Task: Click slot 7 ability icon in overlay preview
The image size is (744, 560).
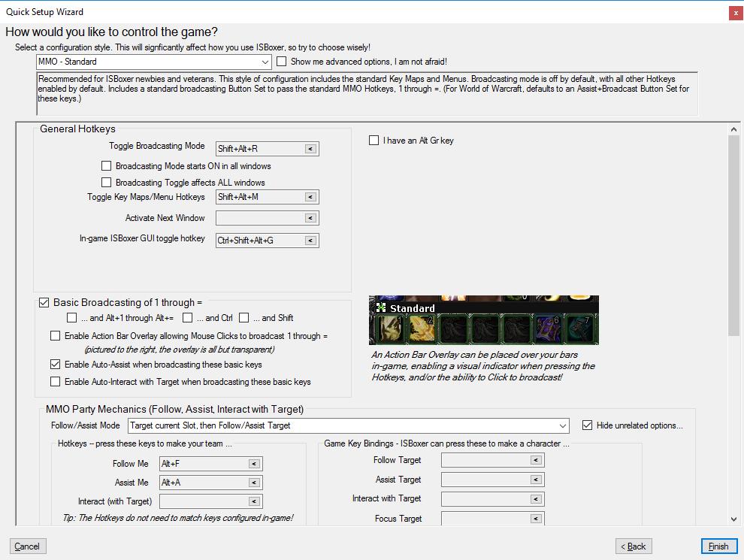Action: (x=579, y=329)
